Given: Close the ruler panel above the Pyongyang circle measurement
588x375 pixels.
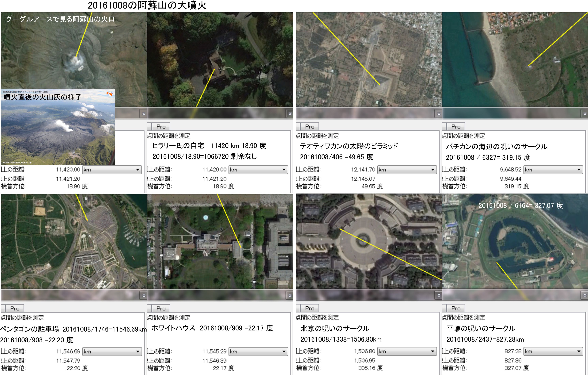Looking at the screenshot, I should pos(585,295).
